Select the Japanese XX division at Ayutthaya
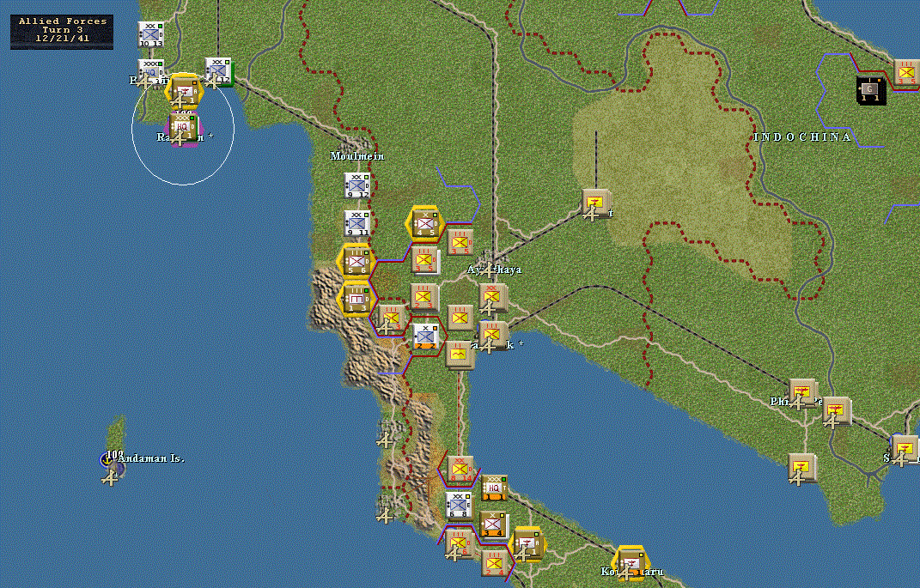The width and height of the screenshot is (920, 588). click(493, 298)
